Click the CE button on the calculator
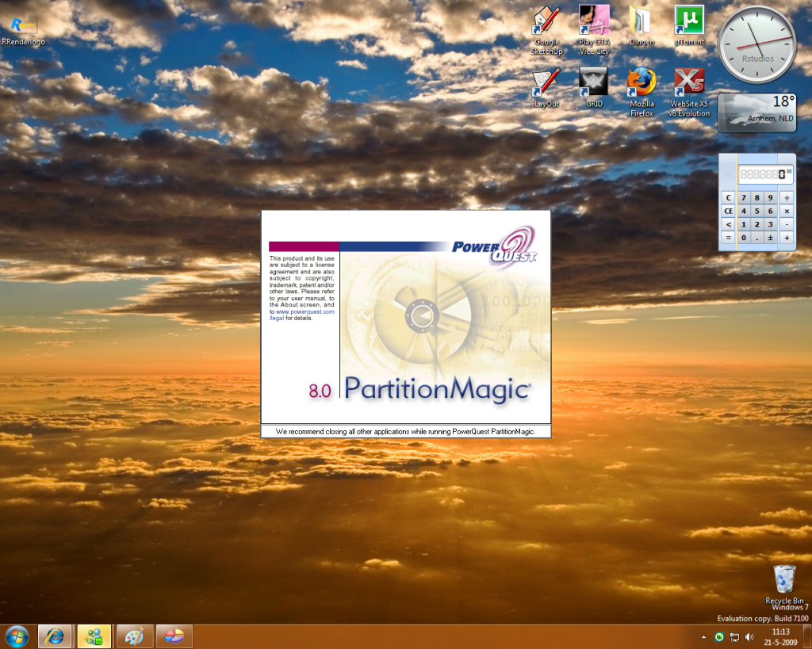The image size is (812, 649). coord(729,211)
